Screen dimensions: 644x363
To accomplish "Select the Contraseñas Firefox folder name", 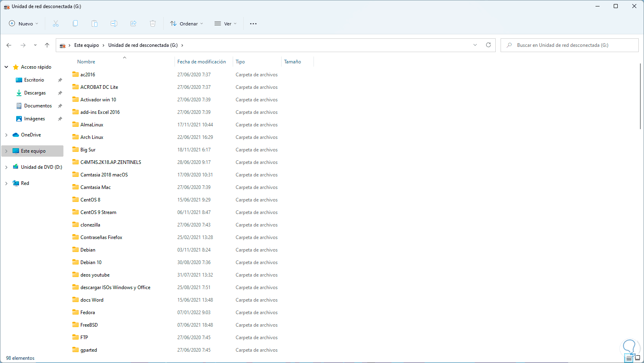I will [x=101, y=237].
